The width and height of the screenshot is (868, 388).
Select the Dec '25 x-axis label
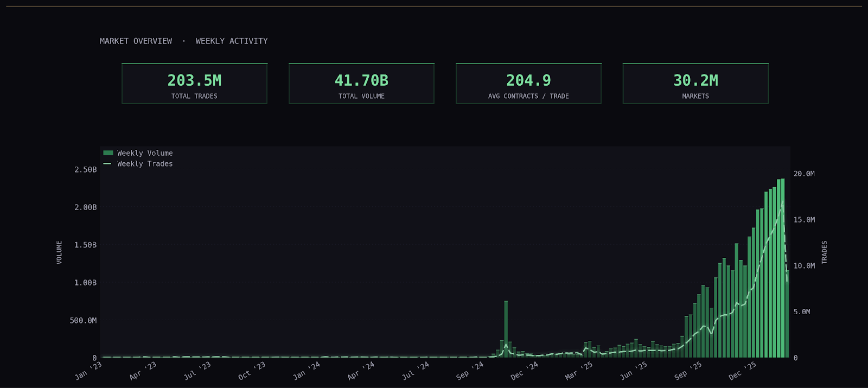click(x=742, y=371)
